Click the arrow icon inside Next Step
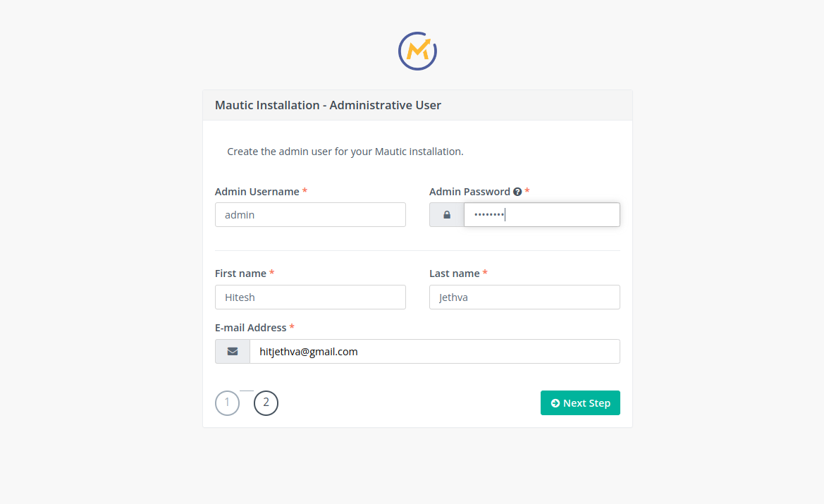 tap(555, 403)
